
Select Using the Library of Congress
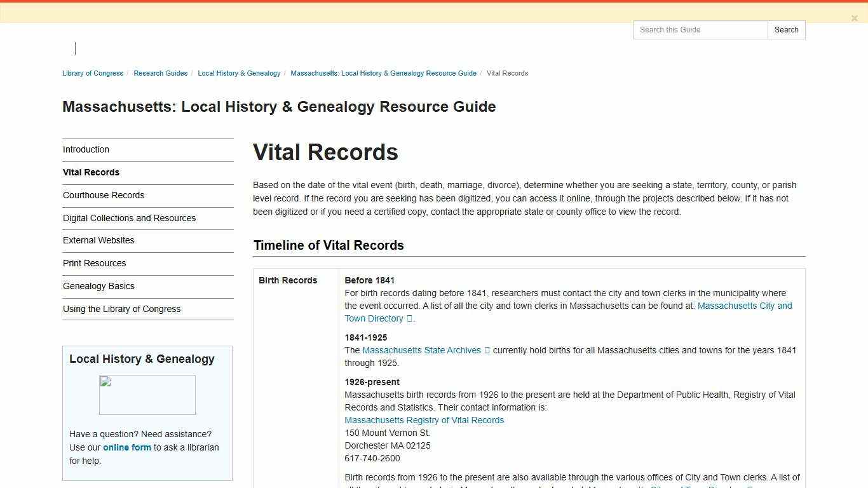pos(121,309)
